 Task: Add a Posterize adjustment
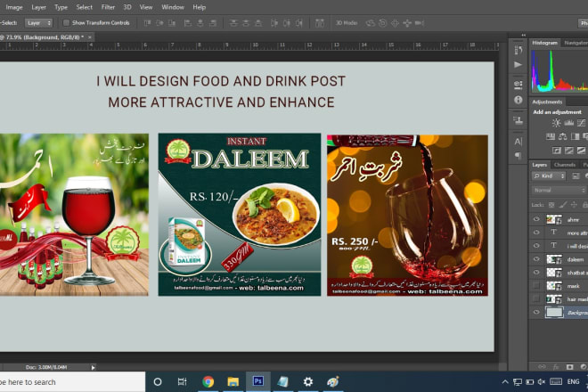pos(569,151)
